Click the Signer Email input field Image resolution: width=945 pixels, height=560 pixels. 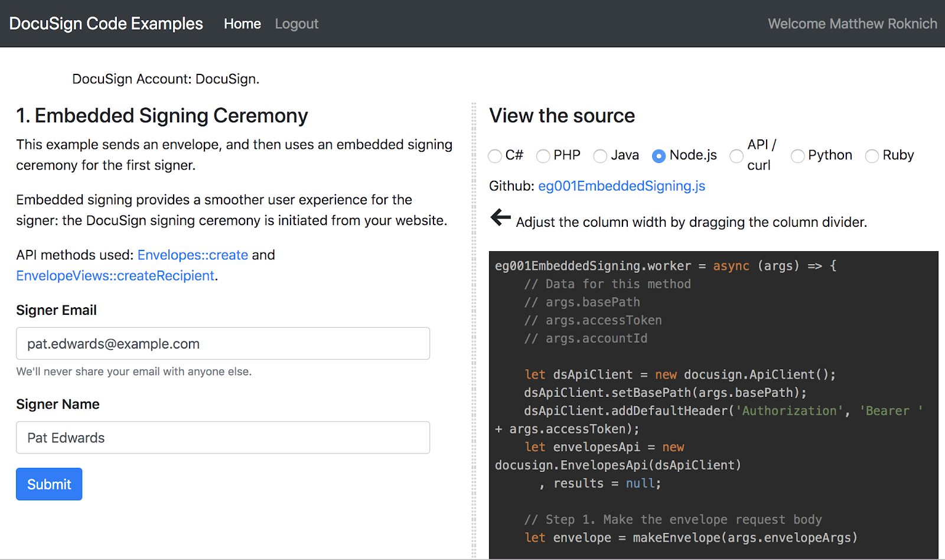(223, 344)
